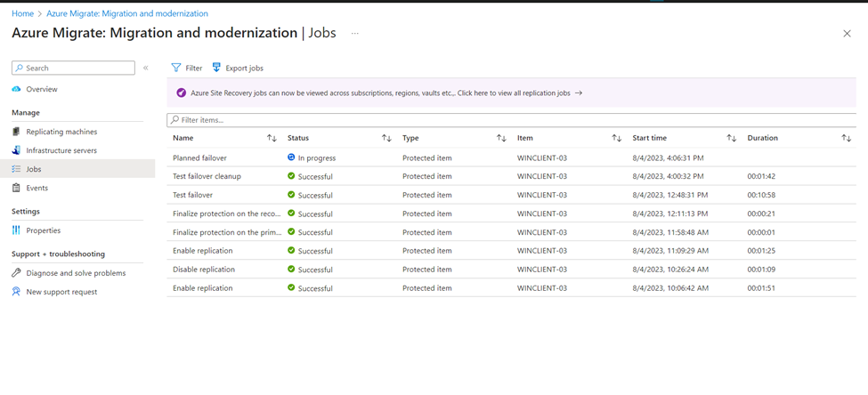Viewport: 868px width, 395px height.
Task: Click the Infrastructure servers icon
Action: pyautogui.click(x=16, y=150)
